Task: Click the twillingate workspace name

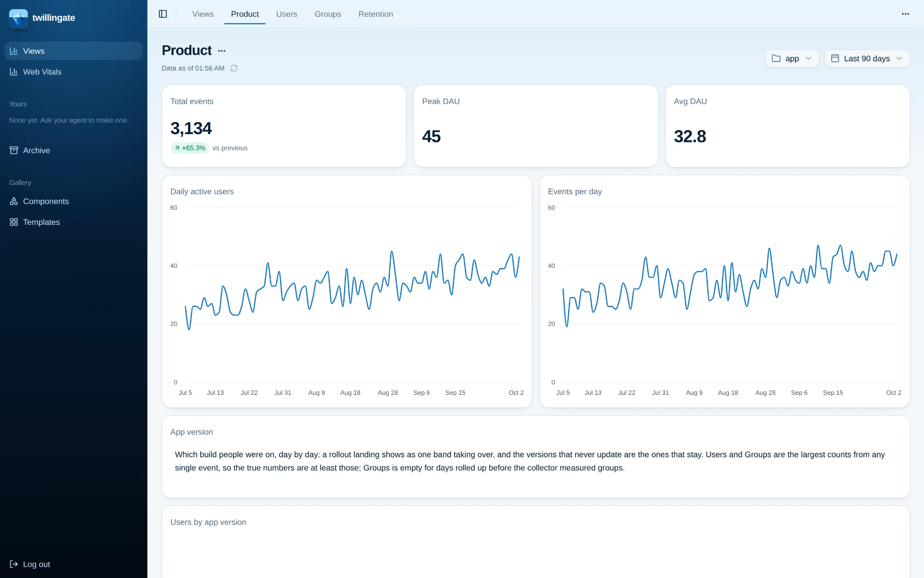Action: pos(54,18)
